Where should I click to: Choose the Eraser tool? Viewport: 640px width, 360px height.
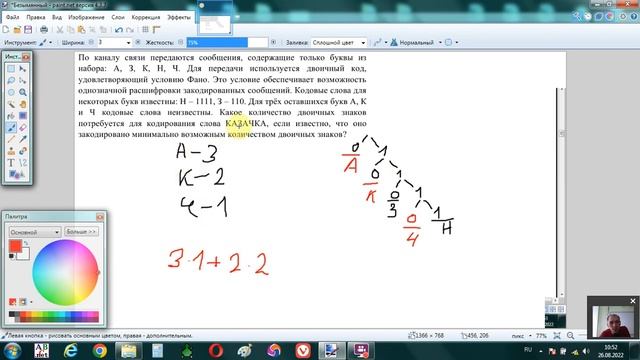pyautogui.click(x=23, y=128)
